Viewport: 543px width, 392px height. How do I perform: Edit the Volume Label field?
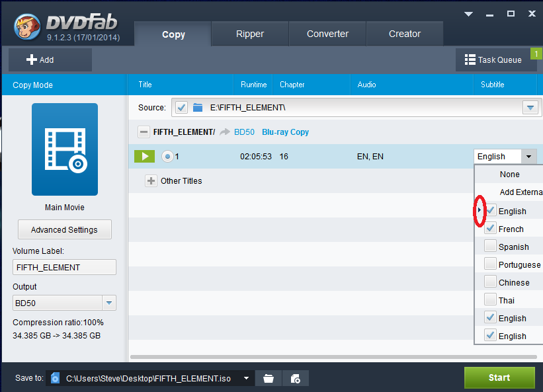tap(64, 267)
